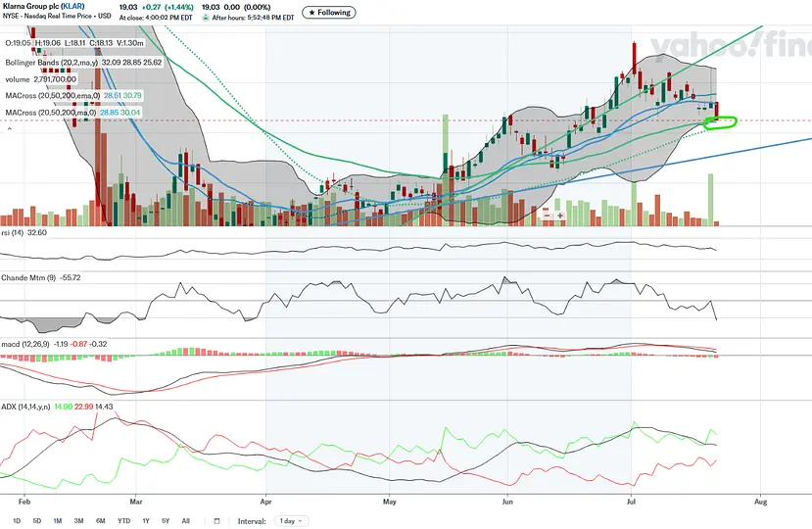Click the MACross (20,50,200,ema,0) indicator label
Screen dimensions: 812x529
click(53, 95)
